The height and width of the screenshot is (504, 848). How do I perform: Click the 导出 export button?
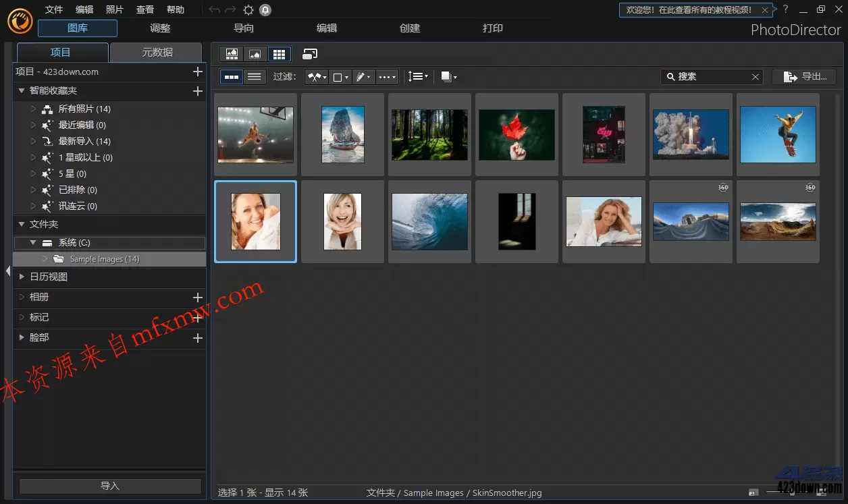click(x=804, y=77)
